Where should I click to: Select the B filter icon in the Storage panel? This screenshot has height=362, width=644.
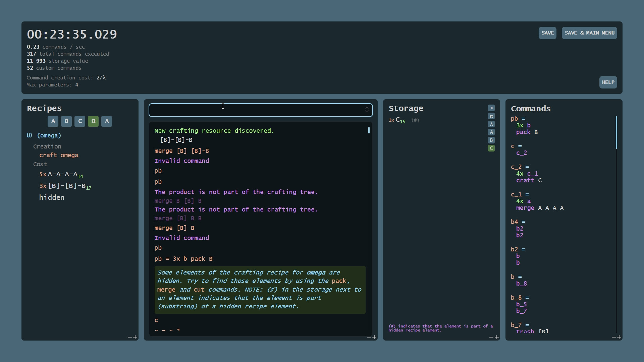tap(491, 140)
